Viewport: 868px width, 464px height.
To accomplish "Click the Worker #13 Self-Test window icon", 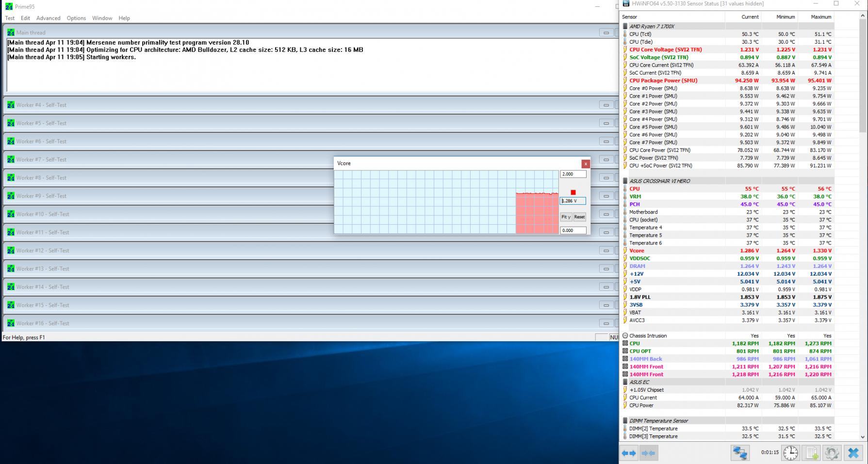I will pyautogui.click(x=11, y=269).
